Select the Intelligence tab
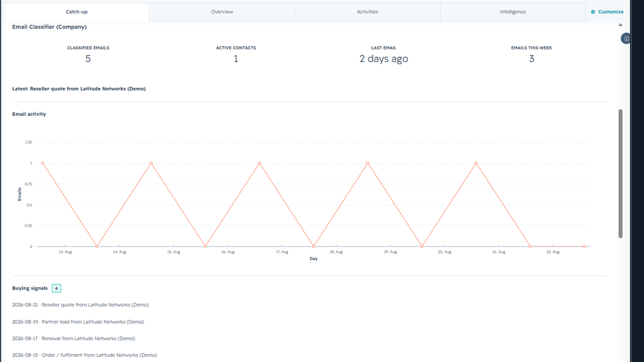The image size is (644, 362). [x=513, y=12]
